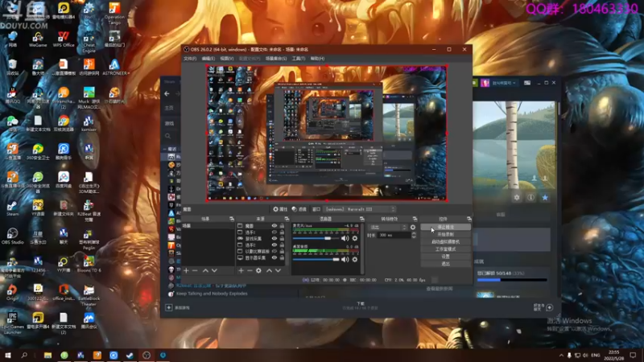This screenshot has width=644, height=362.
Task: Click the achievement progress bar in Steam window
Action: pos(512,280)
